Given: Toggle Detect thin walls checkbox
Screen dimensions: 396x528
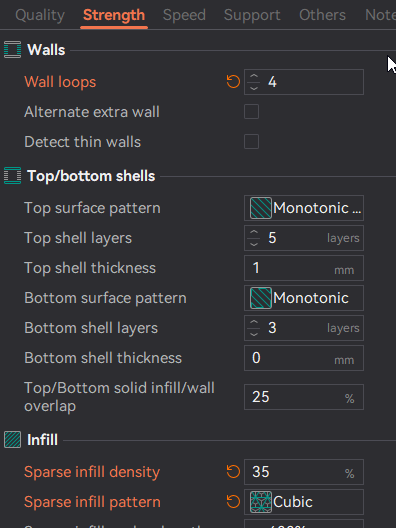Looking at the screenshot, I should (x=252, y=141).
